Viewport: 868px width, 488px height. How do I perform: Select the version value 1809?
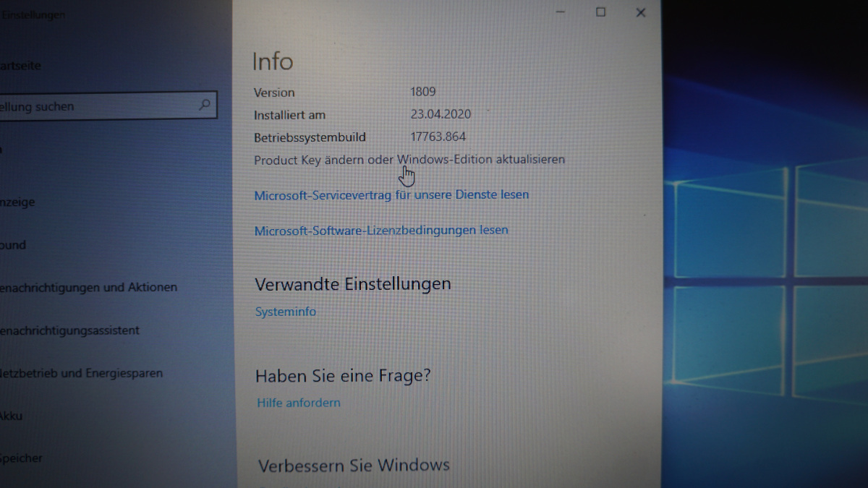tap(422, 92)
